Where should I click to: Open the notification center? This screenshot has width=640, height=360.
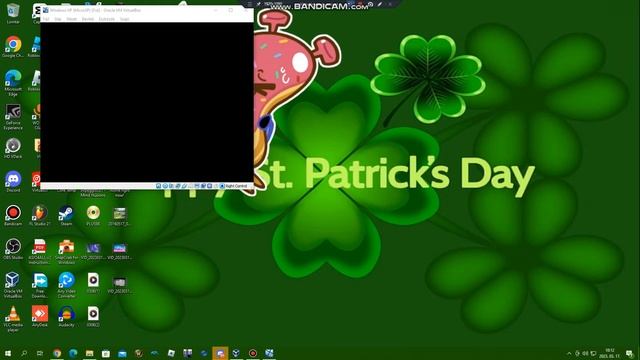[630, 353]
